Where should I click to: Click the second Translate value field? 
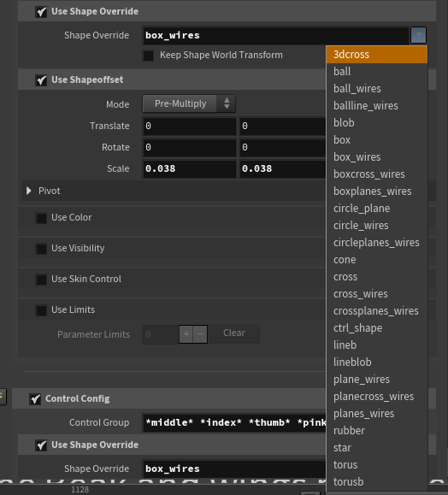point(283,126)
